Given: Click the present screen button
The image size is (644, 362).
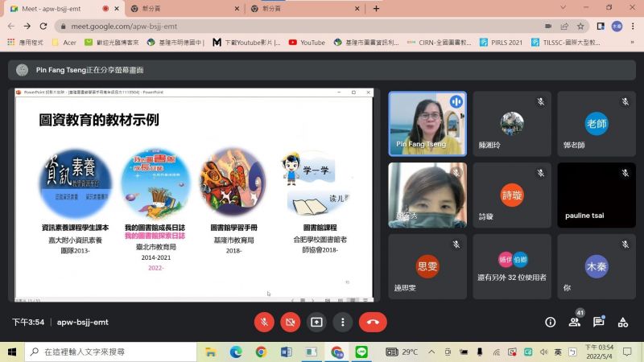Looking at the screenshot, I should tap(317, 322).
